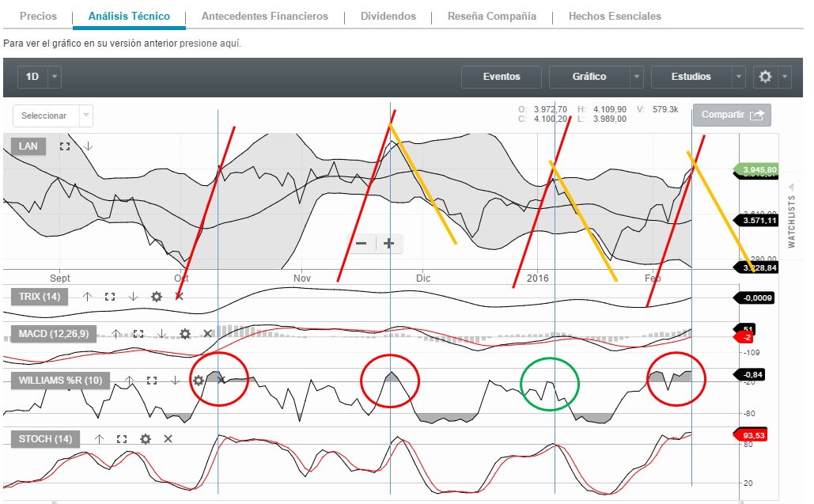Maximize the Williams %R panel
Screen dimensions: 814x504
152,381
